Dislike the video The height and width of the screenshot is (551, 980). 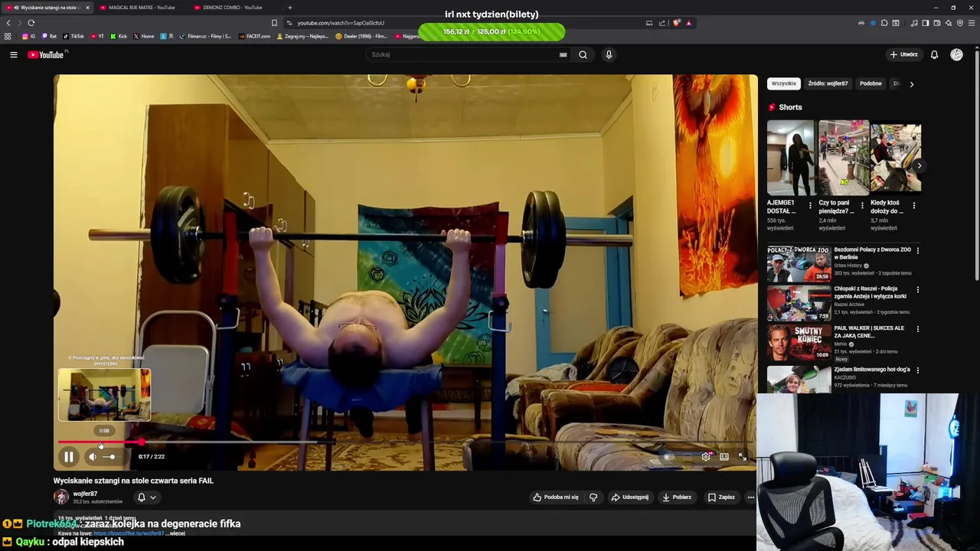(593, 497)
